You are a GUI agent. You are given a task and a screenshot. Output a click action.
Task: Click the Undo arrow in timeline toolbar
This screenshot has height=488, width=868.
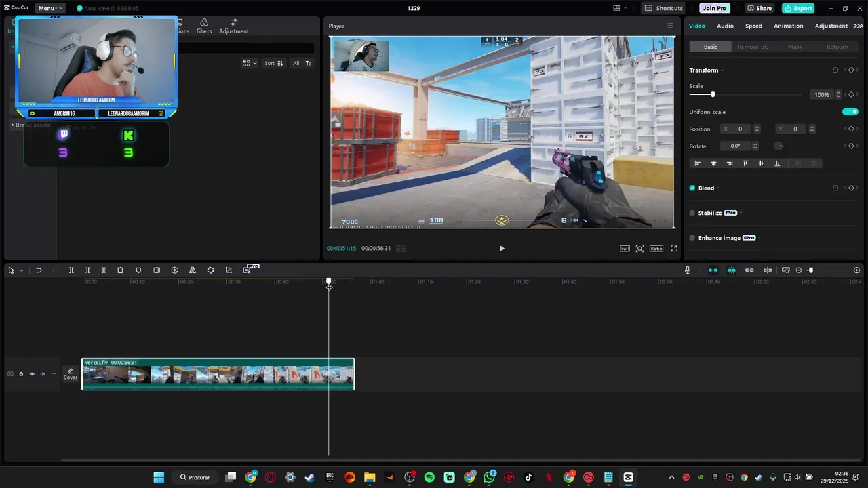tap(39, 270)
